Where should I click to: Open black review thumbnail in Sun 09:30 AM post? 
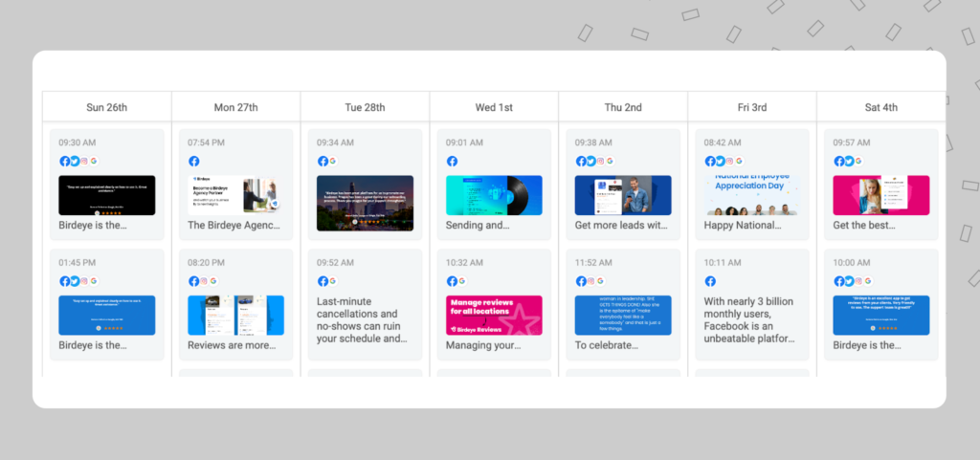(x=107, y=195)
